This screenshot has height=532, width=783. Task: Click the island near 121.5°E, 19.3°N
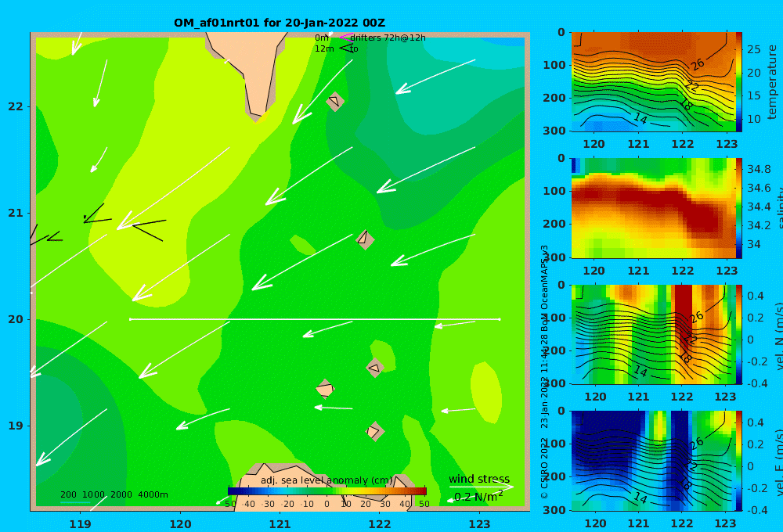point(325,389)
